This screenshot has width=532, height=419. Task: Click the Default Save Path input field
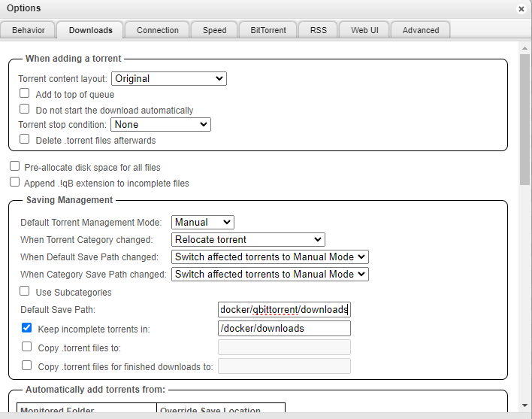point(284,310)
